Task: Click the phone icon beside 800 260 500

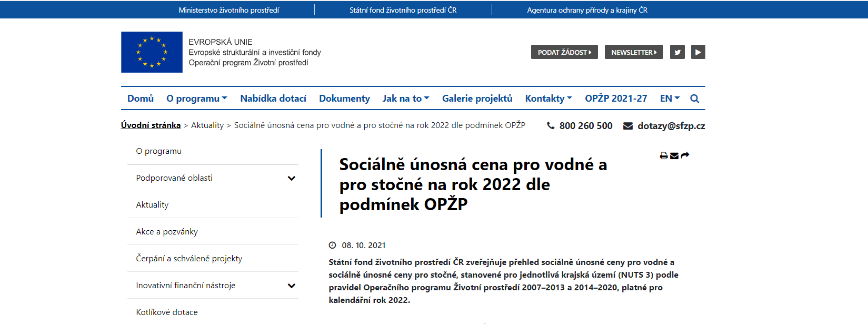Action: [551, 125]
